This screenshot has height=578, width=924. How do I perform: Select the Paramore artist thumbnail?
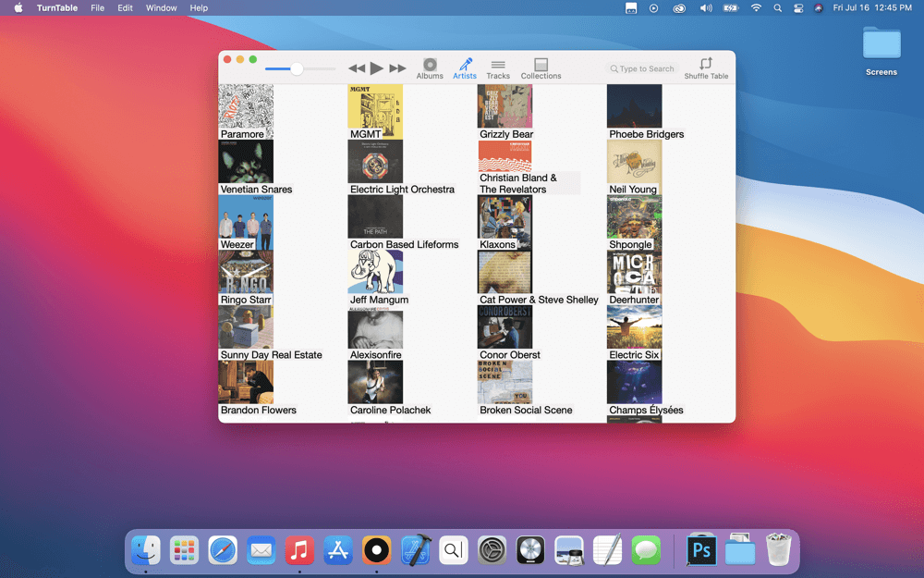(246, 112)
